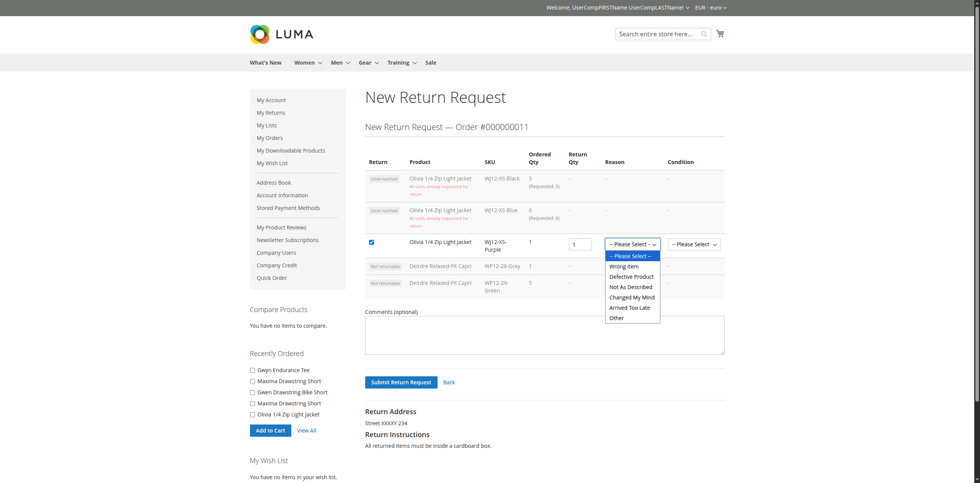Check Gwyn Endurance Tee in Recently Ordered
This screenshot has width=980, height=483.
(x=252, y=370)
